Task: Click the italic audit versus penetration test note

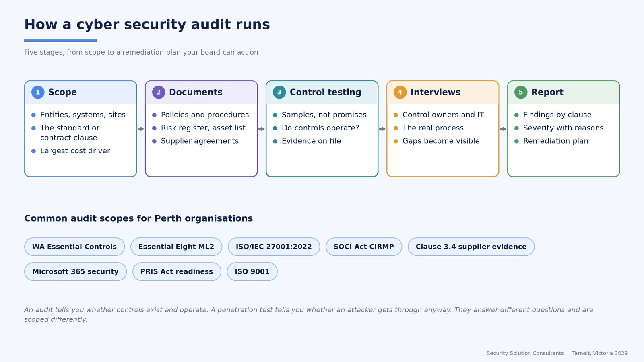Action: [309, 315]
